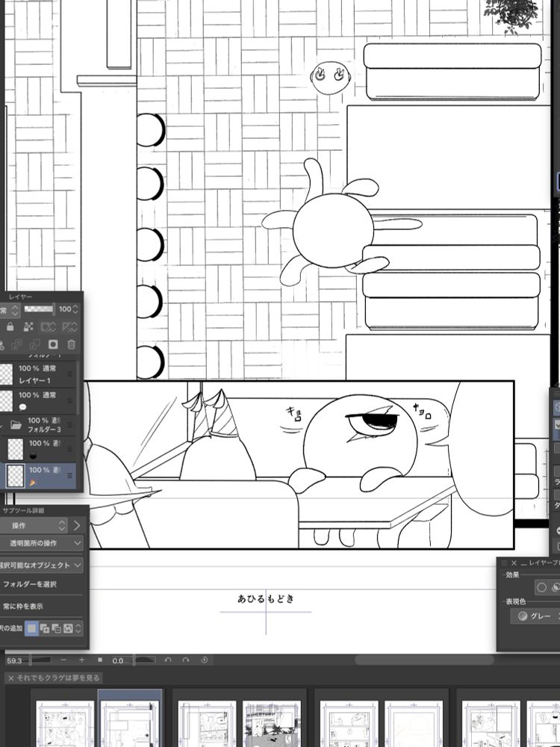
Task: Delete layer with trash icon
Action: 71,344
